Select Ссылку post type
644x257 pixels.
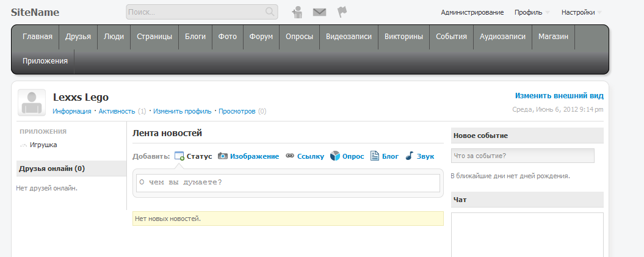click(311, 156)
